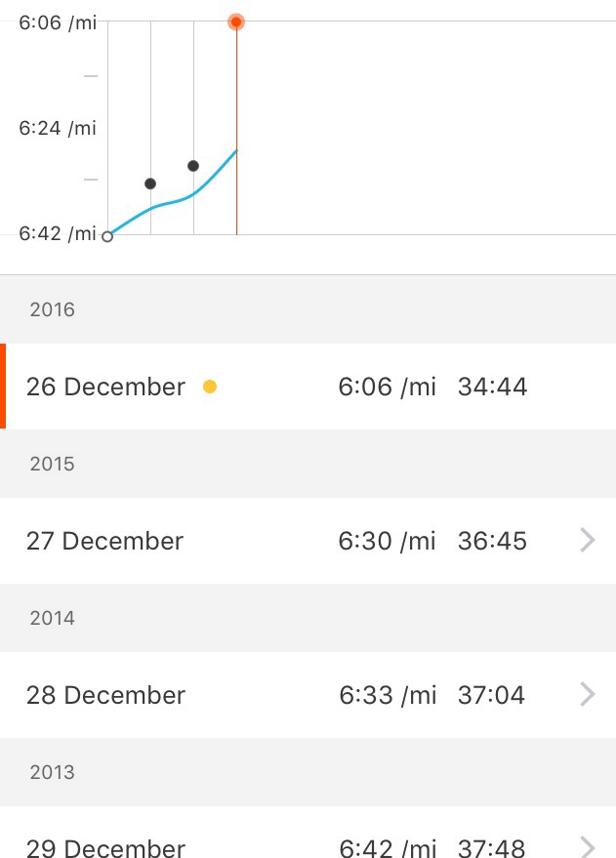Open the 27 December effort date
Image resolution: width=616 pixels, height=858 pixels.
tap(104, 541)
